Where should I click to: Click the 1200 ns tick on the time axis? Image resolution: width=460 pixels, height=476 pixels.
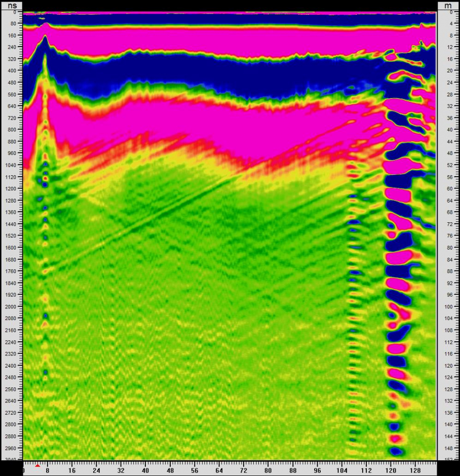click(11, 189)
